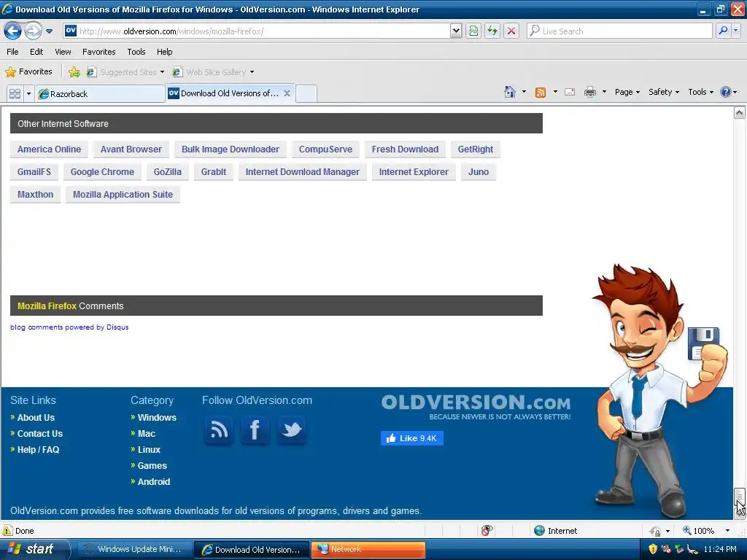Click the popup blocker status icon

click(487, 531)
